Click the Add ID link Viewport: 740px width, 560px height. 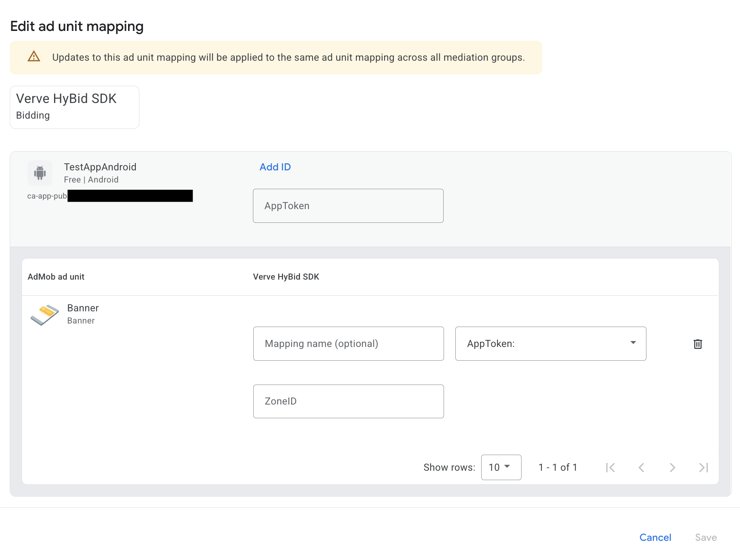[x=275, y=167]
